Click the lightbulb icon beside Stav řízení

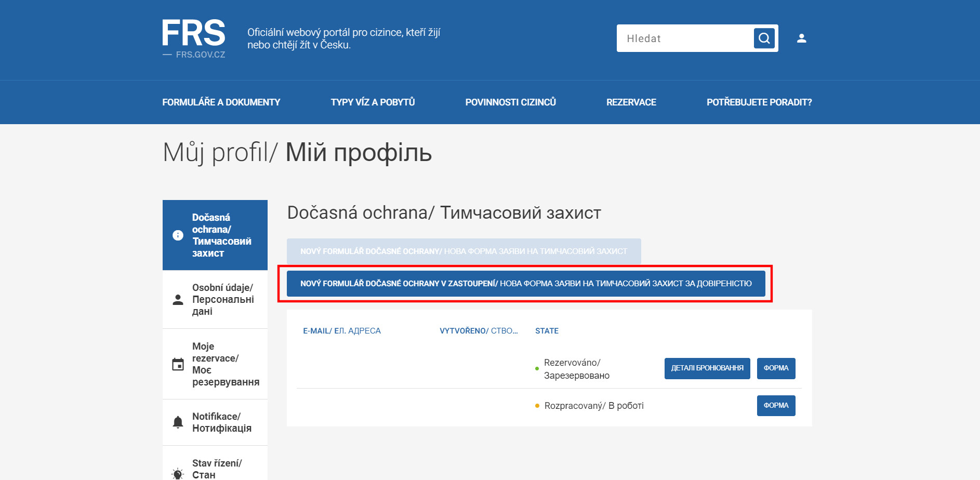178,473
